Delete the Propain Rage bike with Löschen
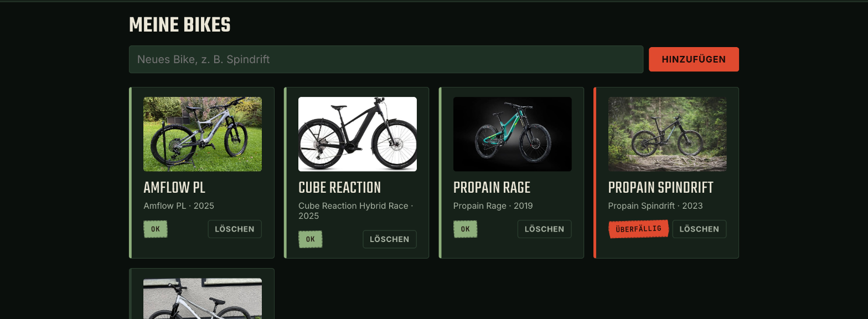Screen dimensions: 868x319 coord(545,229)
